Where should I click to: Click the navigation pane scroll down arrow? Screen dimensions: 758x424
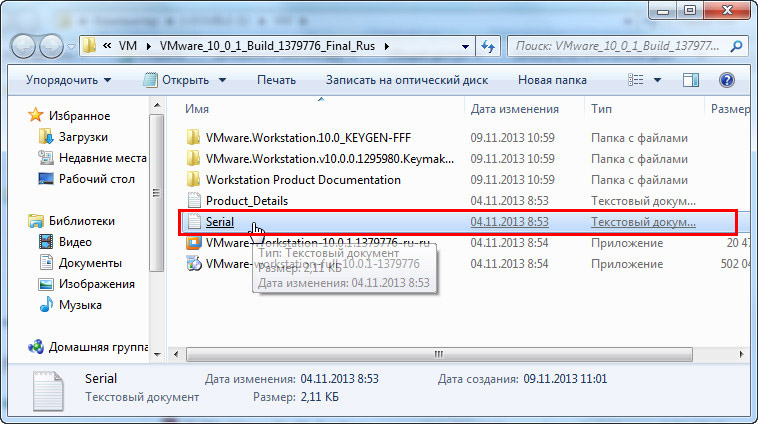click(157, 354)
